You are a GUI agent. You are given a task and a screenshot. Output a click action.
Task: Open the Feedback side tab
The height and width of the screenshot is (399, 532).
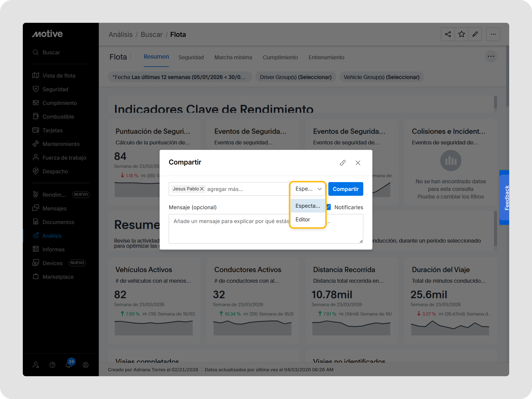tap(505, 197)
